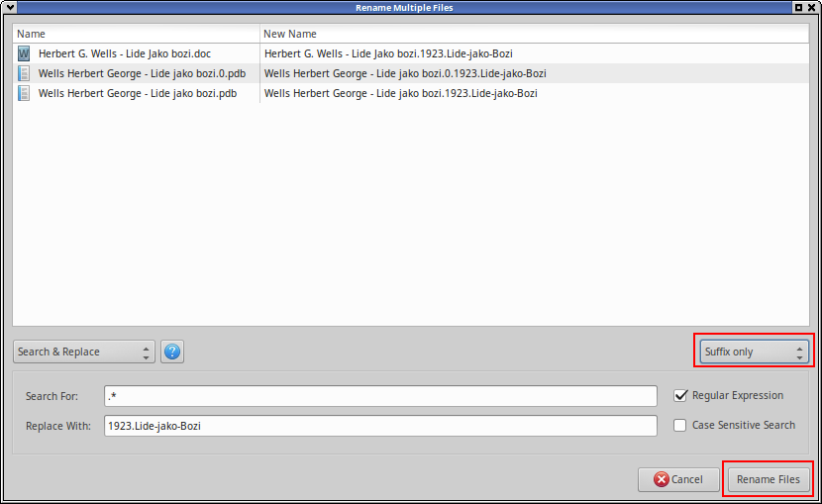The height and width of the screenshot is (504, 822).
Task: Open the Search & Replace mode dropdown
Action: pyautogui.click(x=84, y=352)
